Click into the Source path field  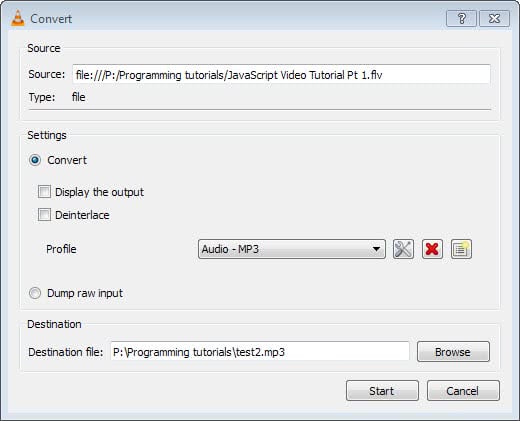pos(281,74)
